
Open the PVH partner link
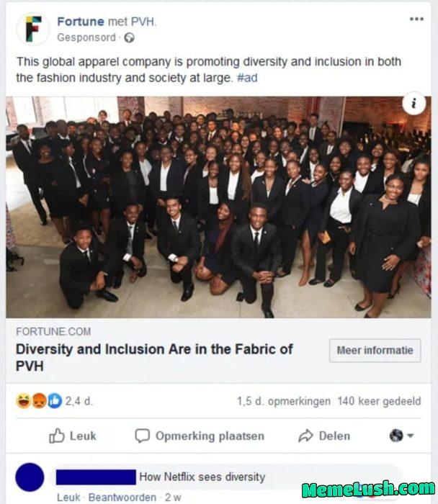tap(144, 22)
